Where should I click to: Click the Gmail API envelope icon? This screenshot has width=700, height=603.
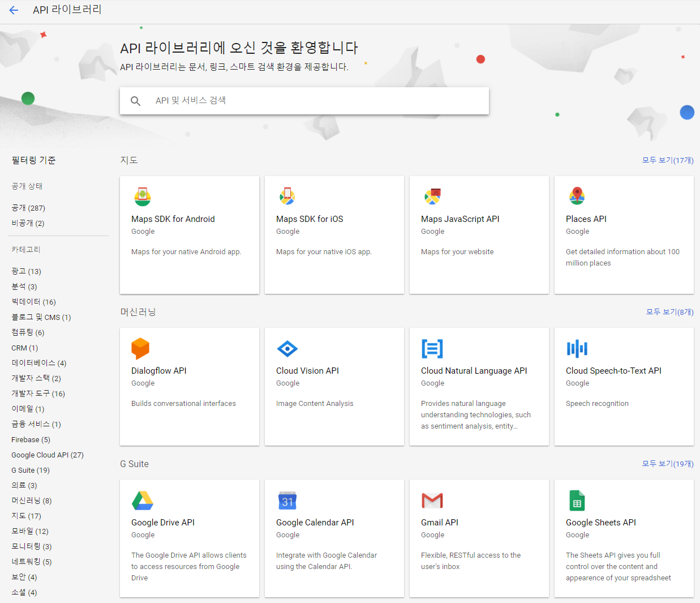click(x=432, y=501)
